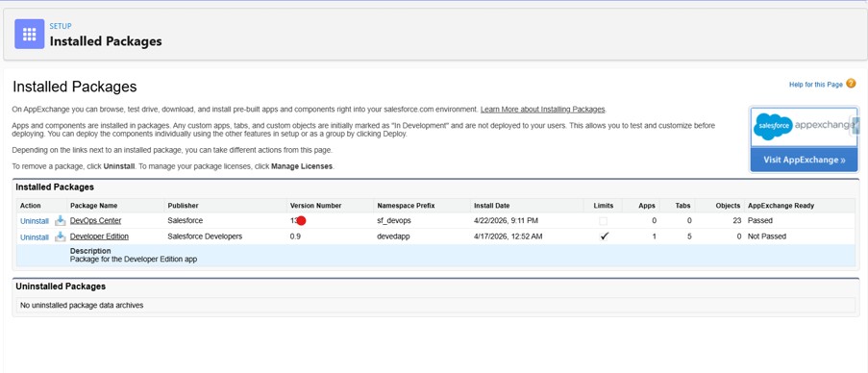The width and height of the screenshot is (868, 373).
Task: Click the Visit AppExchange button
Action: 804,160
